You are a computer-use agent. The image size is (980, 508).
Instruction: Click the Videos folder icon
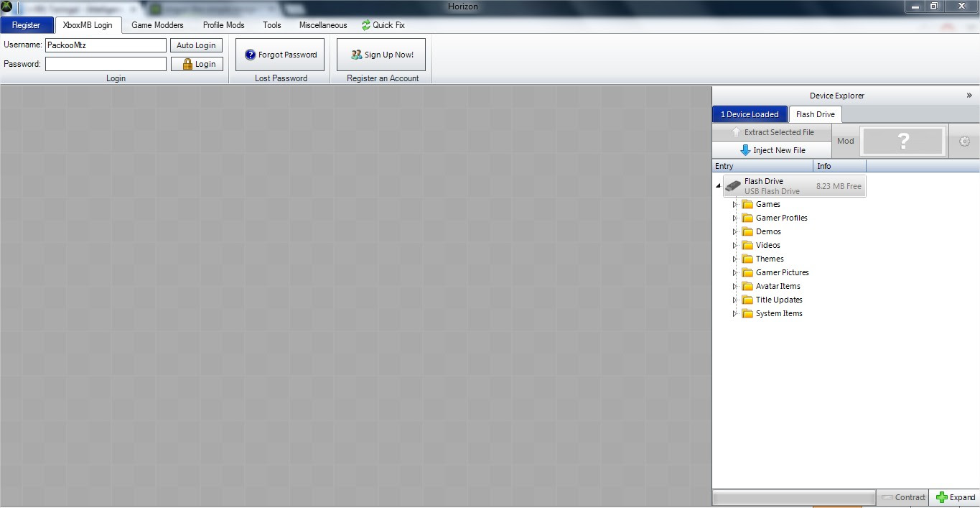click(x=747, y=246)
